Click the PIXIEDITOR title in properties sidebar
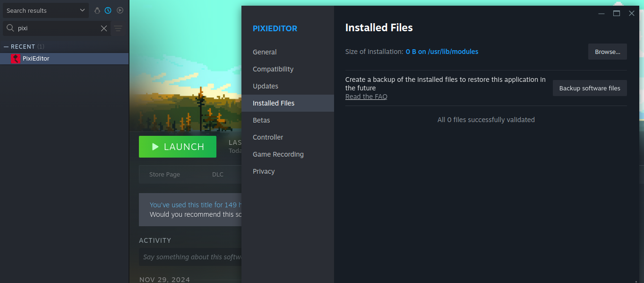This screenshot has width=644, height=283. coord(275,28)
